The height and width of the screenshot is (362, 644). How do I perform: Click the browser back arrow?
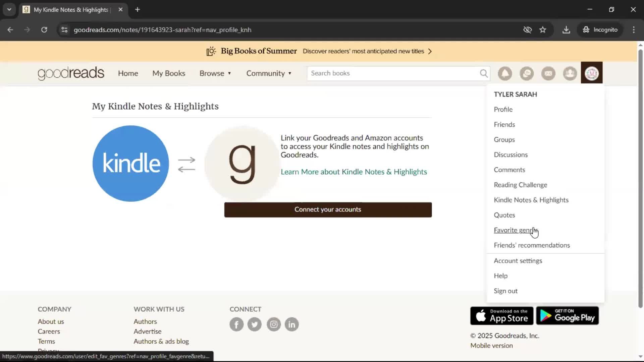10,29
